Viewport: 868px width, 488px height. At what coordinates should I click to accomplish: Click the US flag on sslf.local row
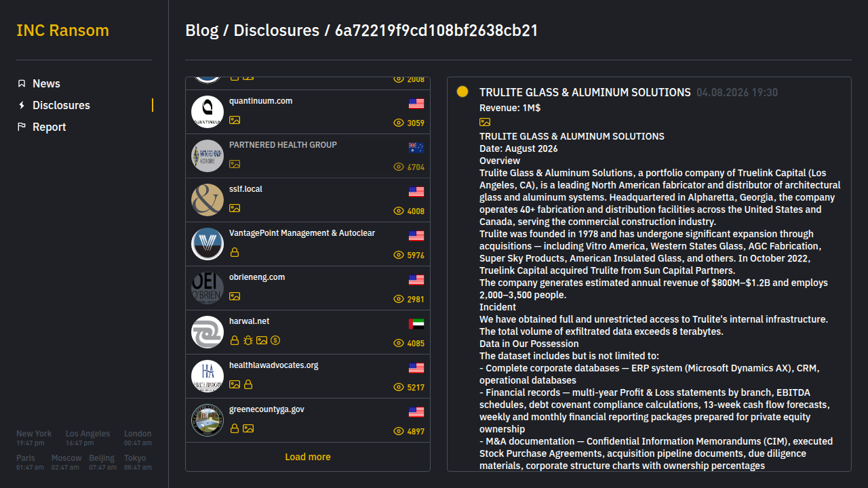point(416,192)
